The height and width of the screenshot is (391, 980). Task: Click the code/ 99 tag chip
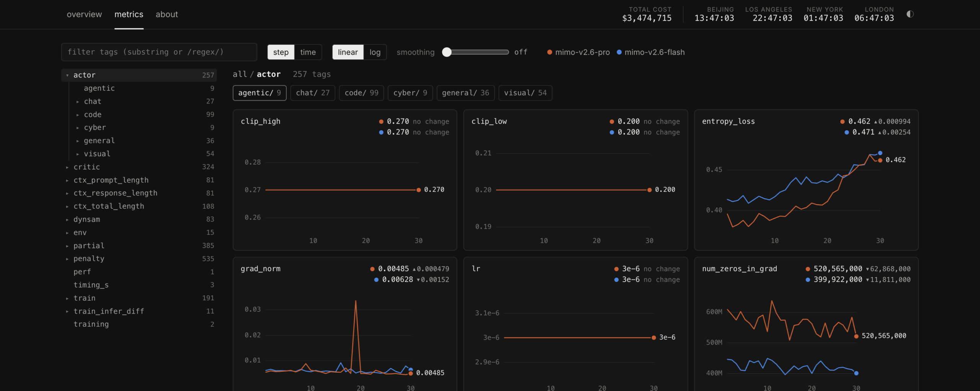[x=361, y=93]
